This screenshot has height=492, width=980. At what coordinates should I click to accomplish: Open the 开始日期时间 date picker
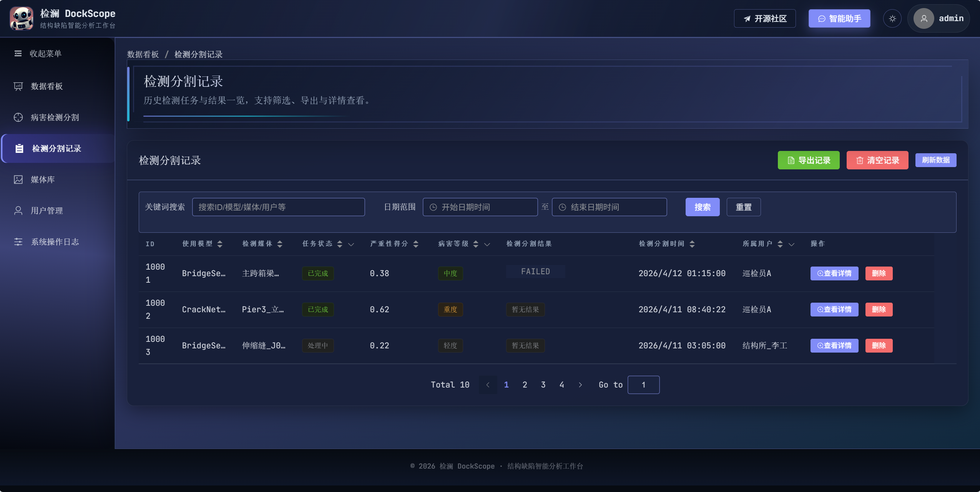(x=480, y=207)
